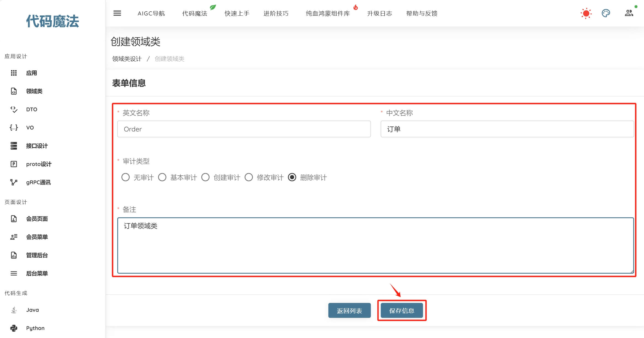The image size is (644, 338).
Task: Choose the 创建审计 radio button
Action: pos(206,177)
